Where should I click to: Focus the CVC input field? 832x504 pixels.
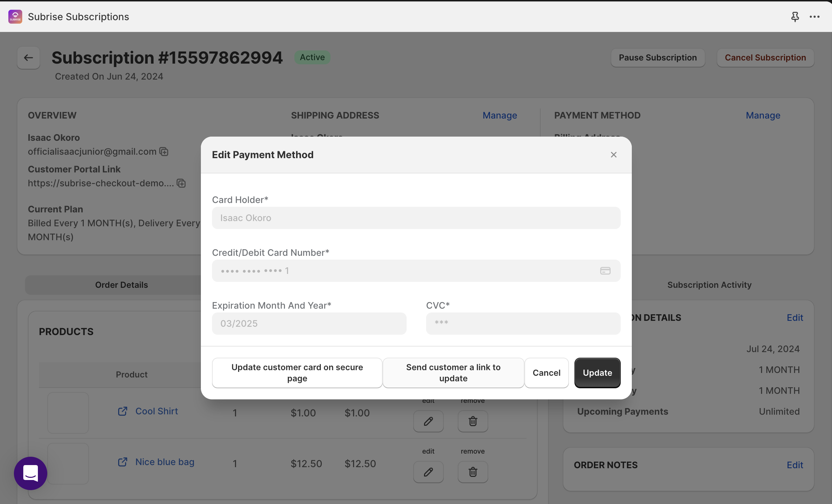pos(523,324)
